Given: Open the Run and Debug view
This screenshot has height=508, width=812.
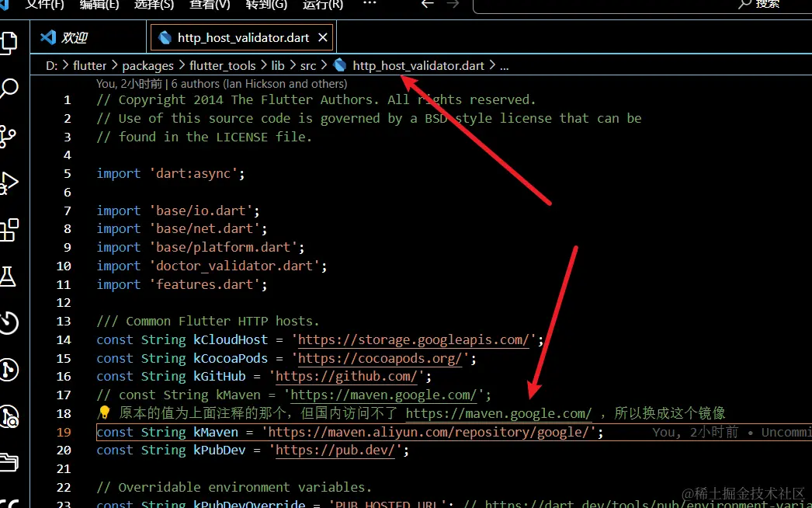Looking at the screenshot, I should [9, 183].
